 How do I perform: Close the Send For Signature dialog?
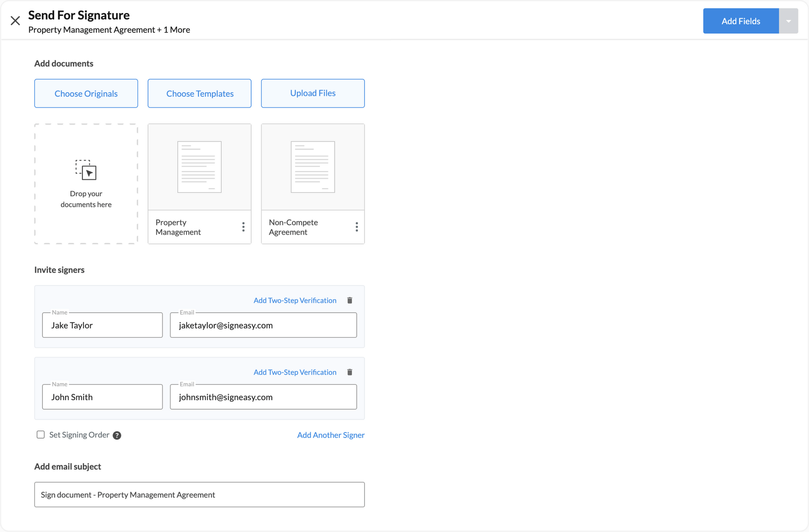click(x=15, y=21)
